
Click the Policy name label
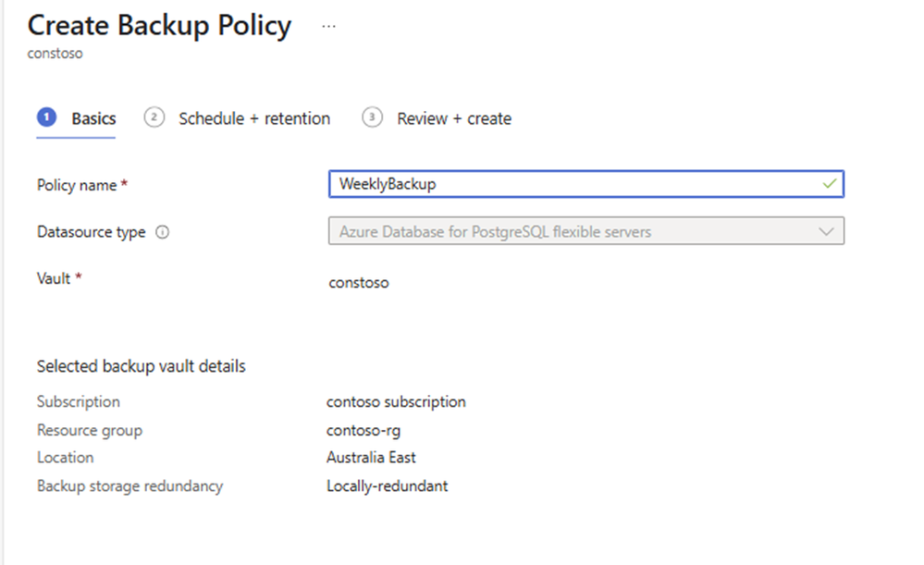(x=77, y=185)
